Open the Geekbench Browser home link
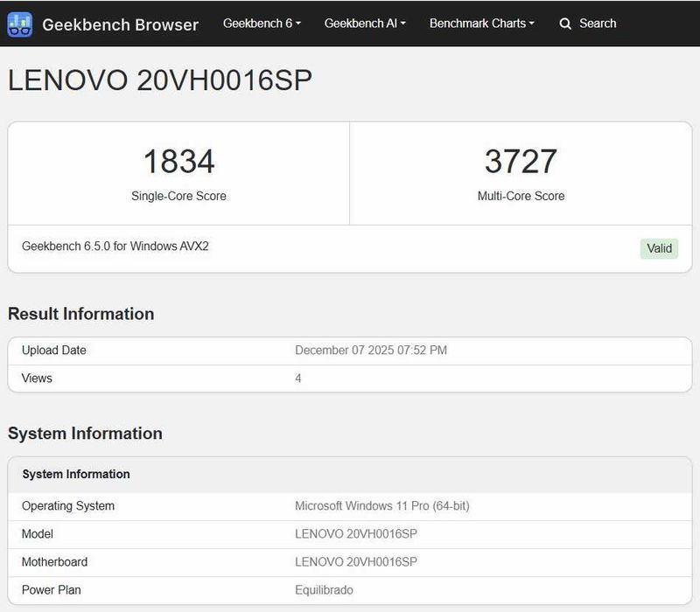 click(120, 24)
